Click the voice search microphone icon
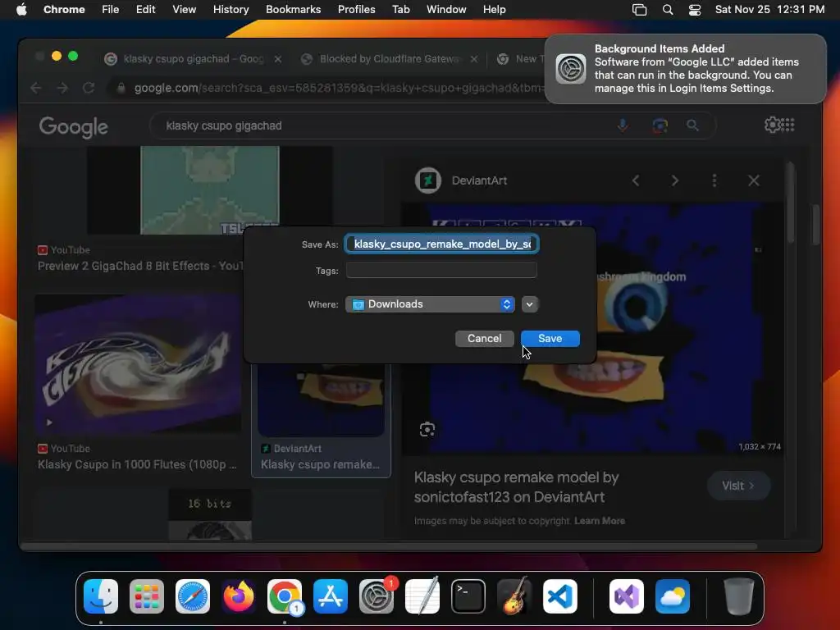 click(x=623, y=126)
